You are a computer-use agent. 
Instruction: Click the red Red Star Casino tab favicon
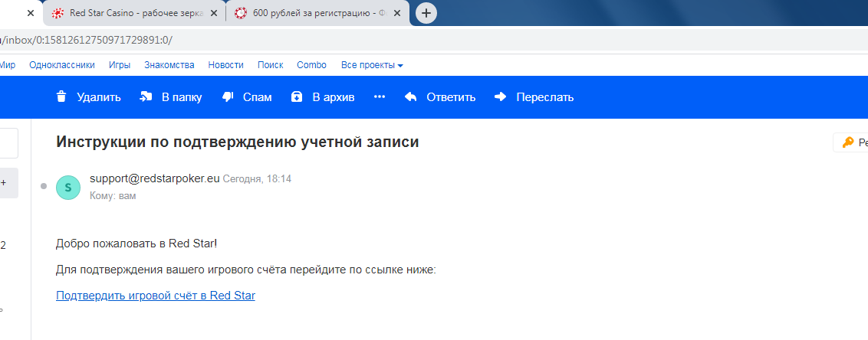(58, 13)
